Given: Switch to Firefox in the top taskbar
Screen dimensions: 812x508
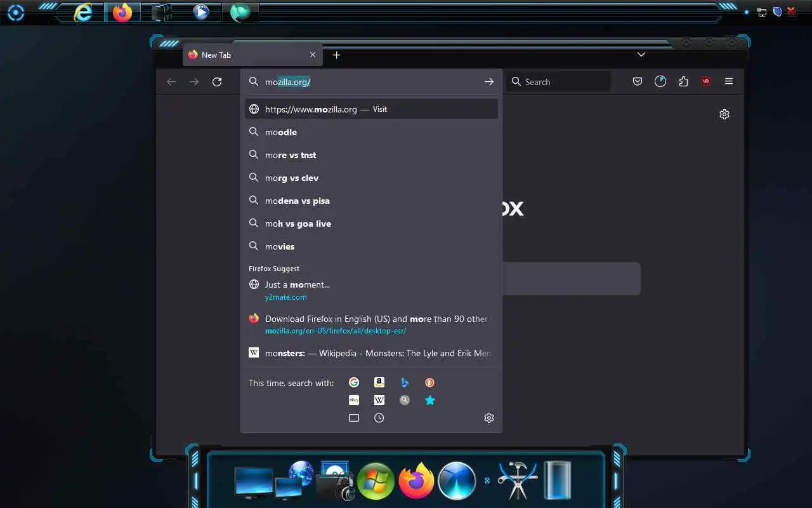Looking at the screenshot, I should tap(122, 12).
